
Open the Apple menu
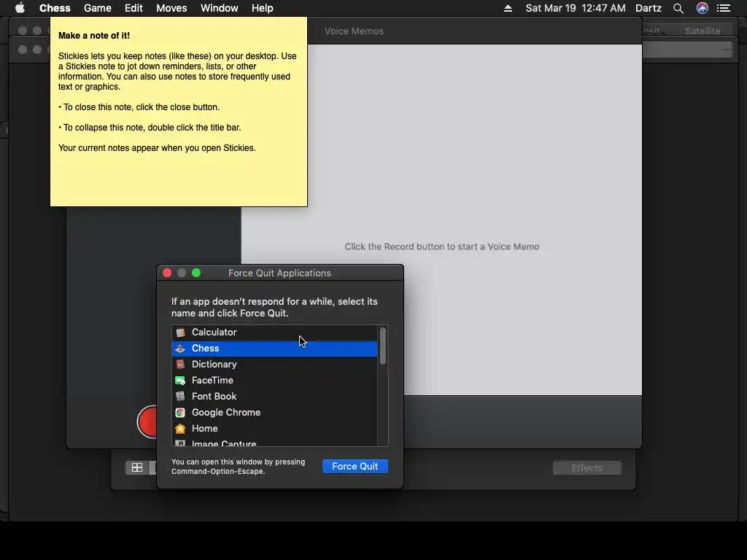point(20,8)
